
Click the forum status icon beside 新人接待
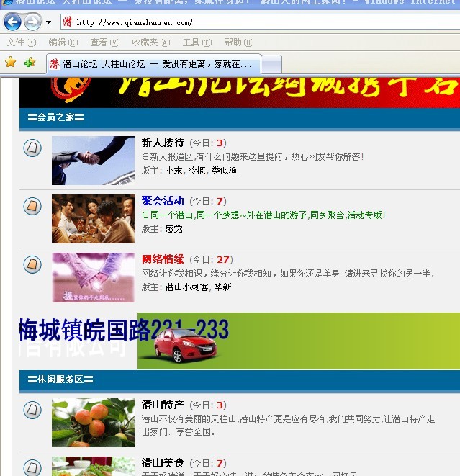[32, 148]
